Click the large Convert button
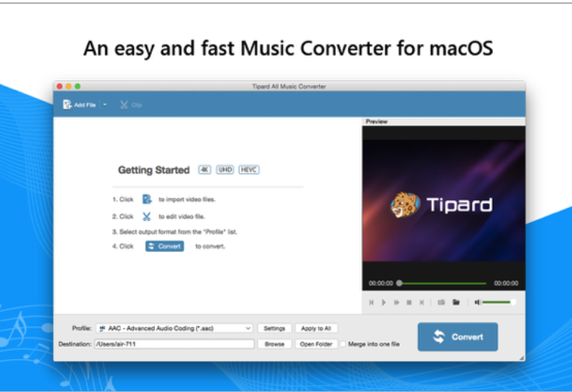 point(458,337)
